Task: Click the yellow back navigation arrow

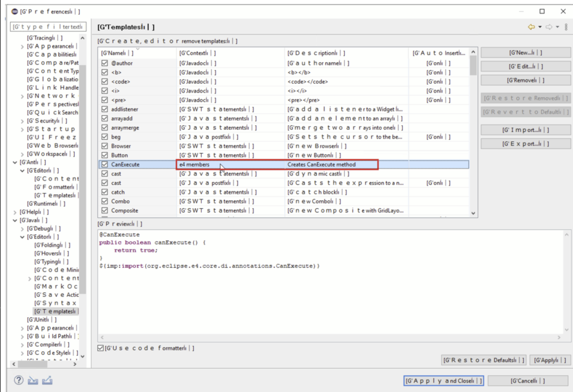Action: click(531, 27)
